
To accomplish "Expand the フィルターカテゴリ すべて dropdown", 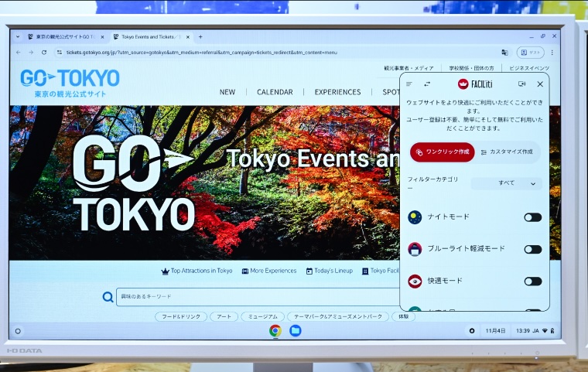I will [x=506, y=183].
